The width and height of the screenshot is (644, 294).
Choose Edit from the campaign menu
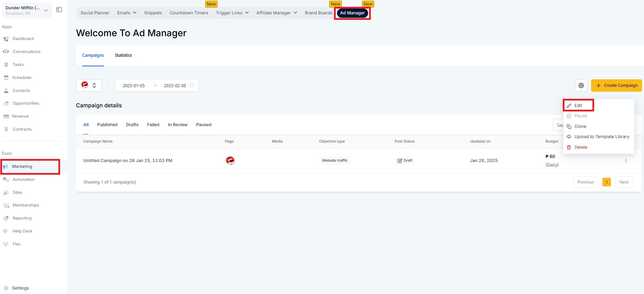coord(578,105)
